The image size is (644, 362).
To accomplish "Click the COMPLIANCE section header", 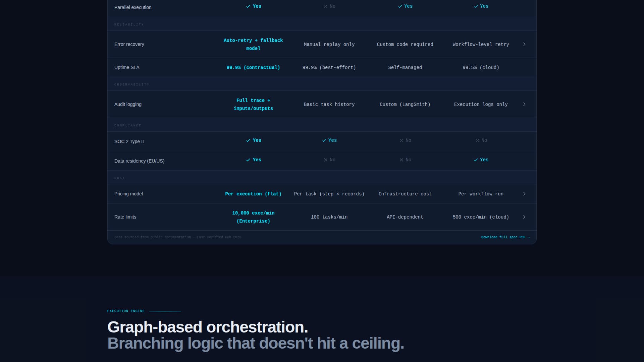I will (127, 125).
